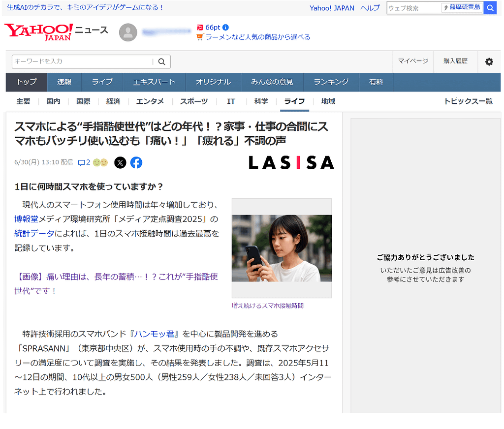Click the LASISA publisher logo
The image size is (504, 429).
point(291,162)
